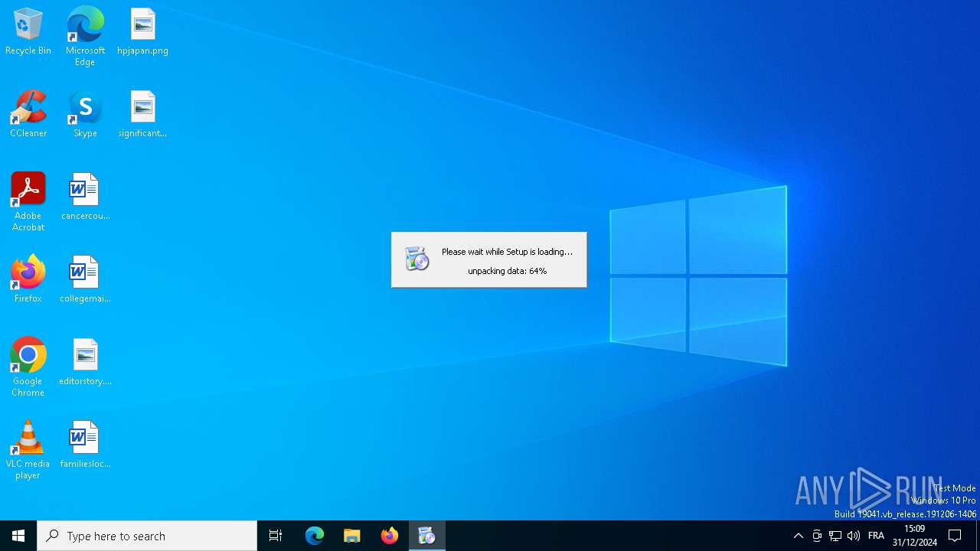Open the clock showing 15:09 31/12/2024

tap(915, 536)
